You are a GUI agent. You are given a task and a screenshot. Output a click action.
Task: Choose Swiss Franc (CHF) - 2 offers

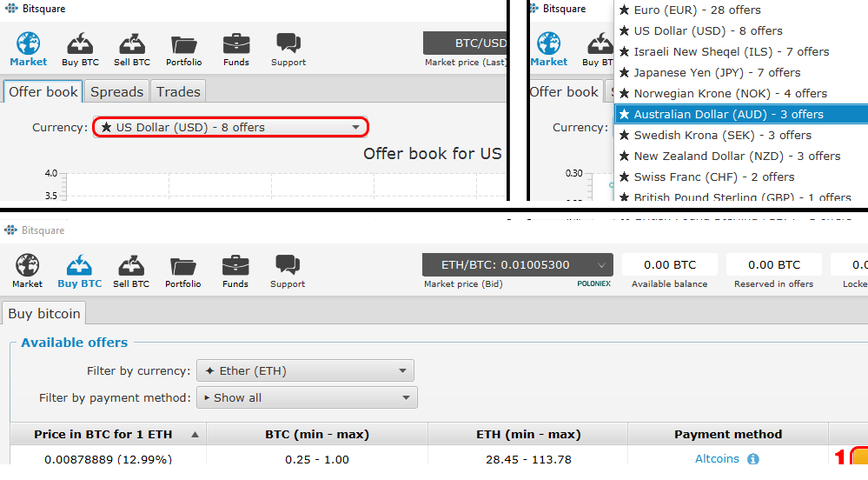pos(741,177)
